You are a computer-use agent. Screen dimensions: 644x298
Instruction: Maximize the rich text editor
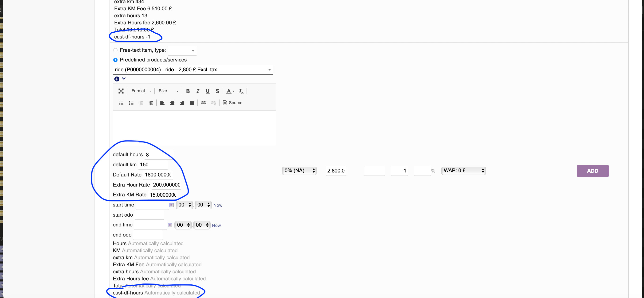[x=121, y=91]
